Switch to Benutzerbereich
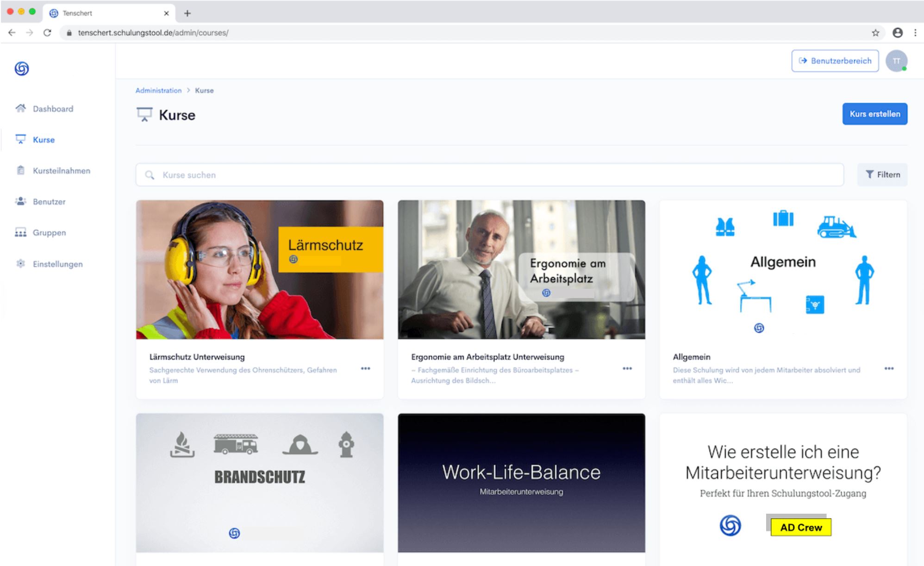The height and width of the screenshot is (566, 924). [835, 61]
